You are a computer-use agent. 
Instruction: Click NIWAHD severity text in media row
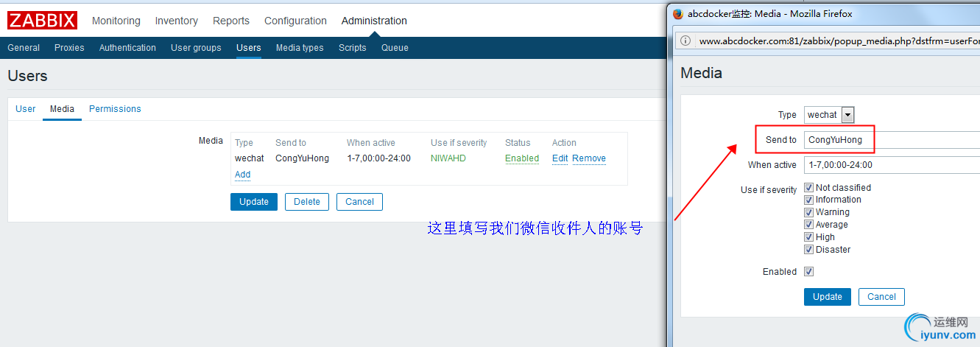click(448, 158)
